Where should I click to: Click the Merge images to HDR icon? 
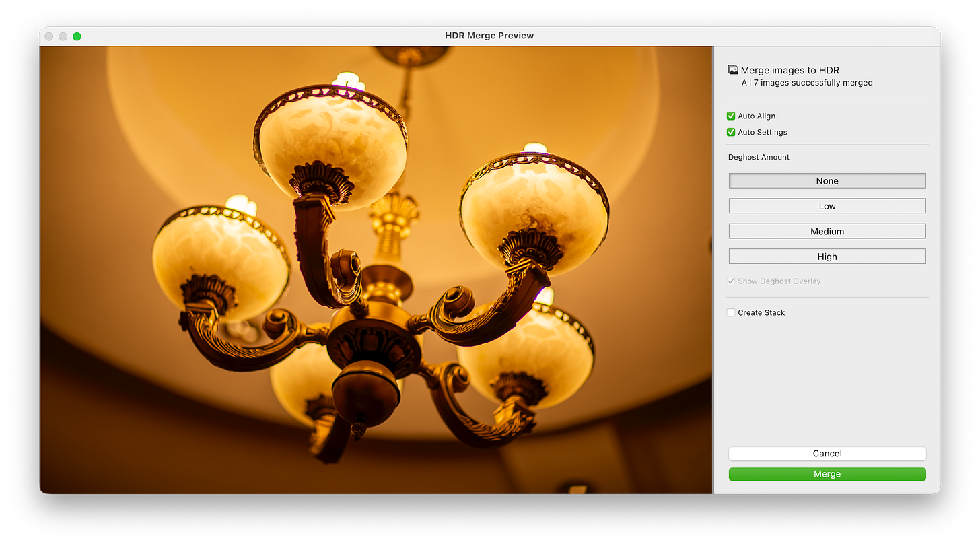point(733,70)
